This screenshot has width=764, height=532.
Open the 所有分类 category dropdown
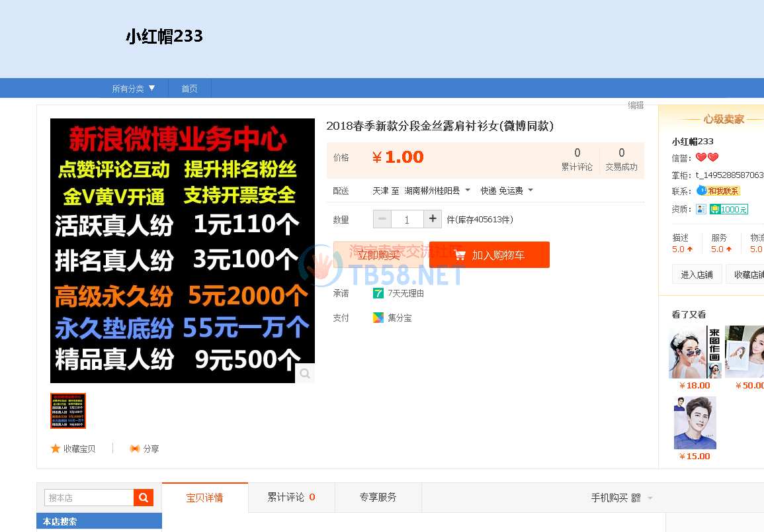point(133,88)
